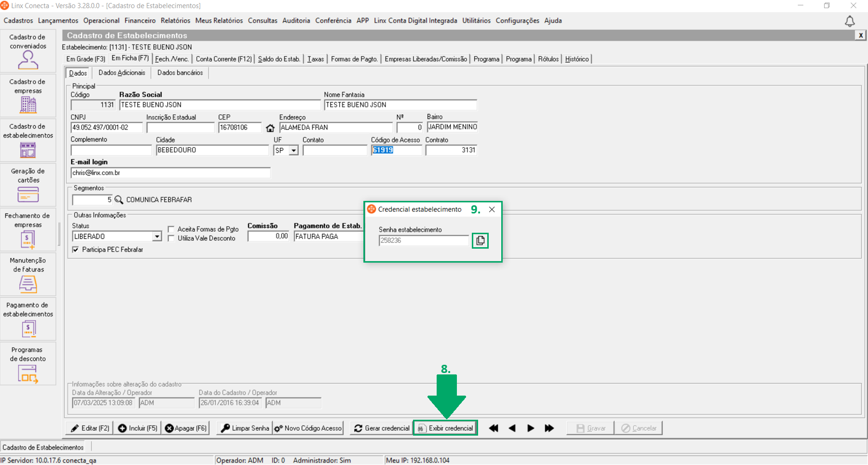Open the Relatórios menu
The height and width of the screenshot is (465, 868).
point(175,21)
